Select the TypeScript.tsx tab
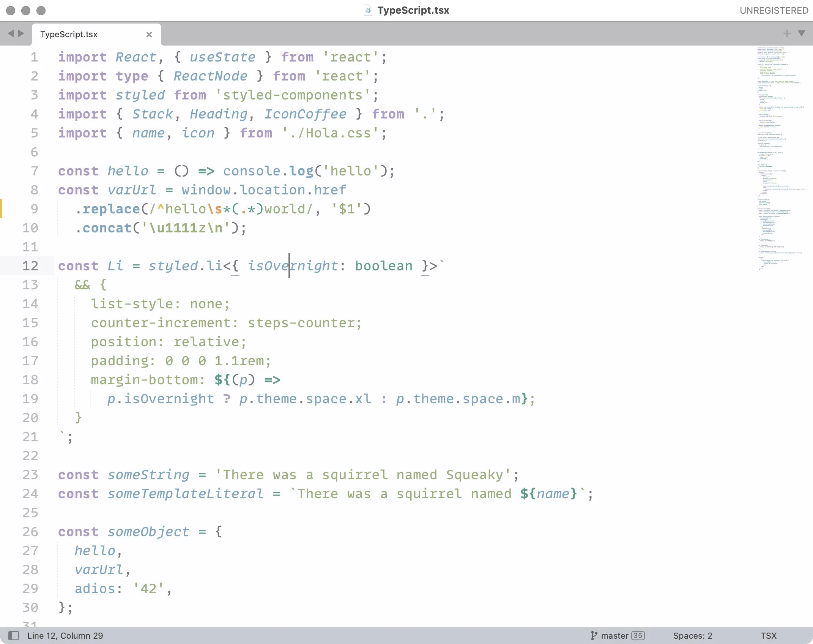This screenshot has width=813, height=644. 68,34
